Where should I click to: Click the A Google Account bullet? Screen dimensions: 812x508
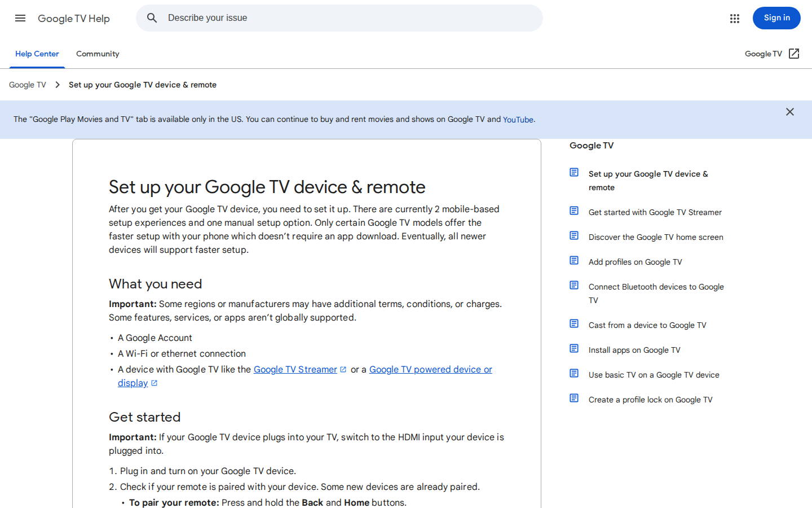(x=155, y=338)
